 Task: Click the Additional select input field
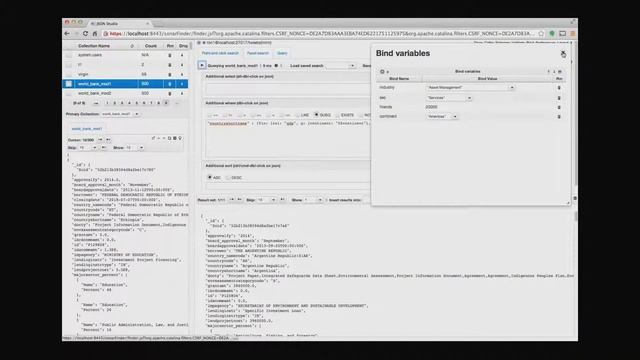[x=288, y=89]
